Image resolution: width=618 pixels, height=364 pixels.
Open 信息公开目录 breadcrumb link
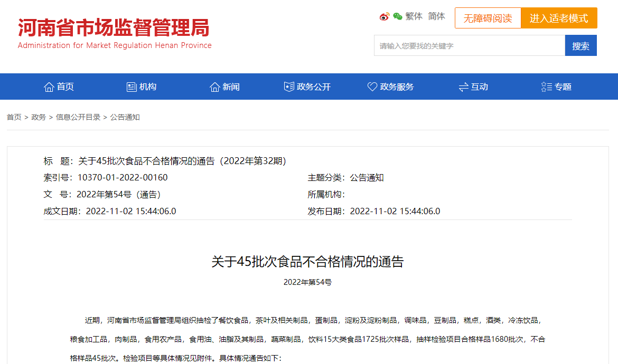pos(78,117)
